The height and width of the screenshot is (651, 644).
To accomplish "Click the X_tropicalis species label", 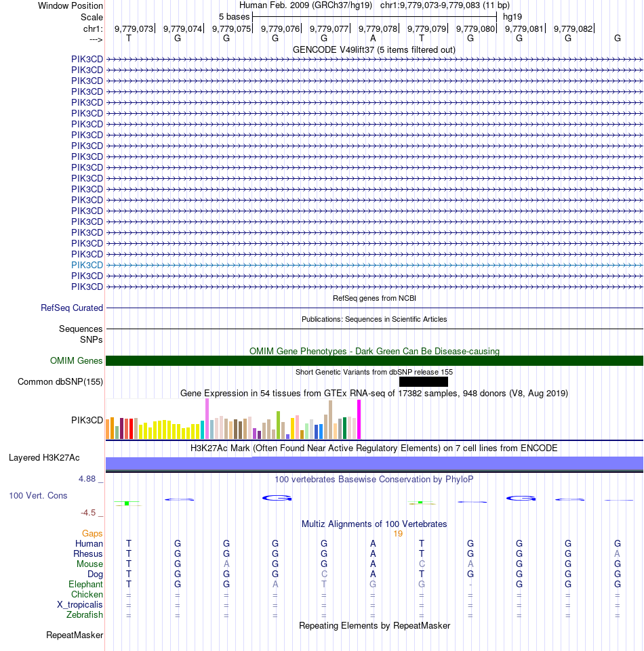I will [80, 604].
